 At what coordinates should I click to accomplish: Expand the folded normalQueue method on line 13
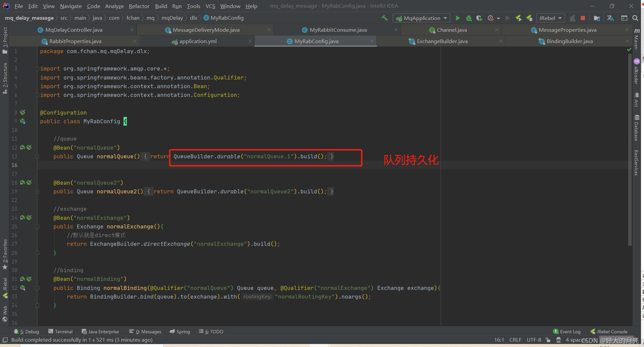37,156
